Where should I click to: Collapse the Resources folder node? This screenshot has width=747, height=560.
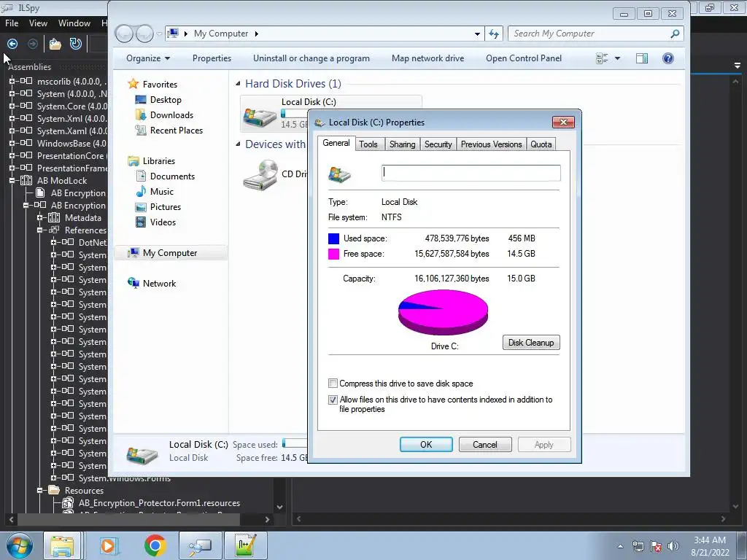pyautogui.click(x=39, y=490)
